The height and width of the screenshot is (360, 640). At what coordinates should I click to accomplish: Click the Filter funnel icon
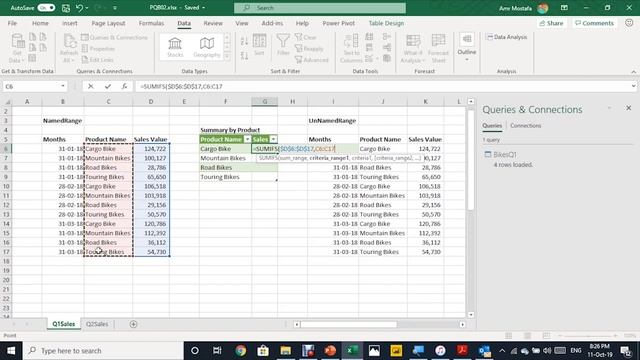click(283, 45)
